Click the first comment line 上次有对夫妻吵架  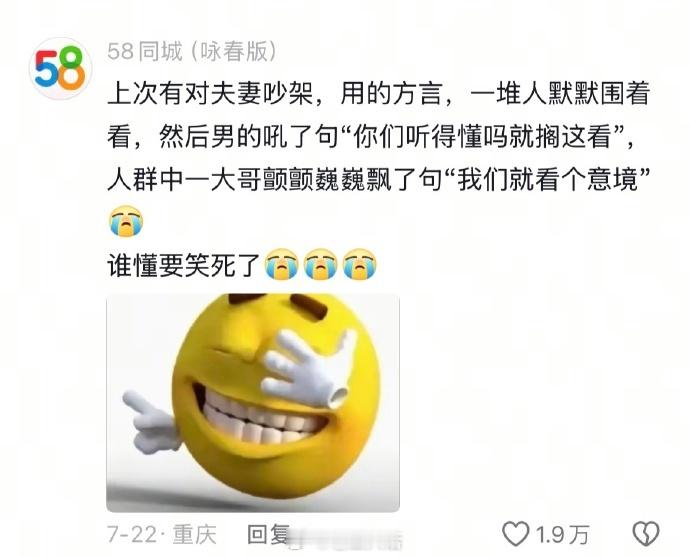(x=210, y=94)
